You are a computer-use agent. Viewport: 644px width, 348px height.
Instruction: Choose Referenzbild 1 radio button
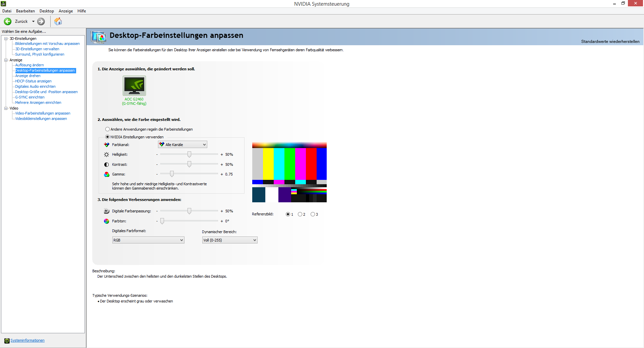coord(288,214)
